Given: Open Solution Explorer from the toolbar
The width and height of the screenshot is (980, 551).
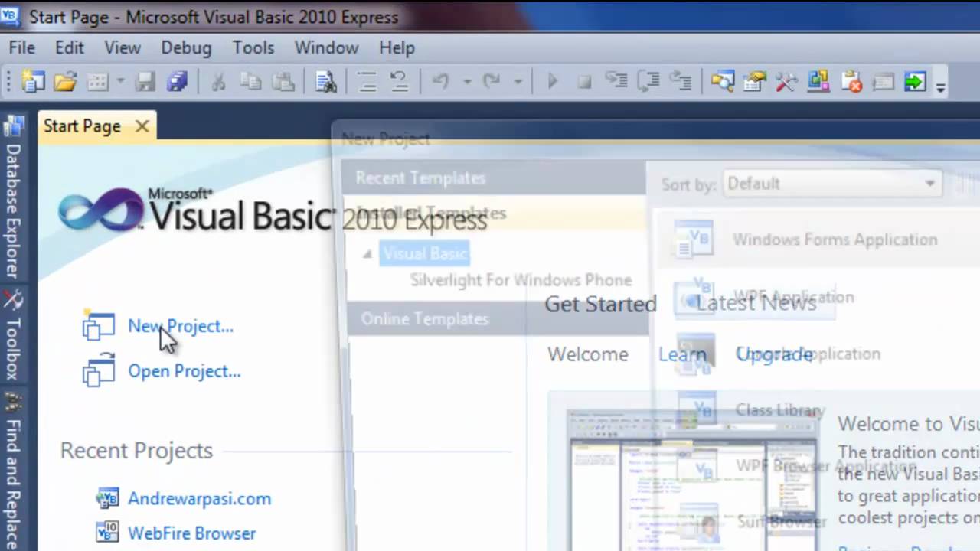Looking at the screenshot, I should coord(722,81).
